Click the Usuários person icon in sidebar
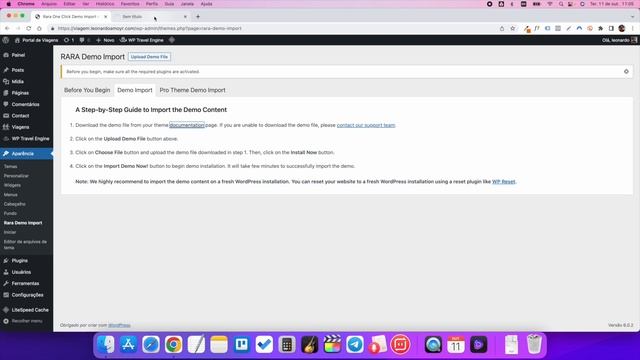This screenshot has width=640, height=360. 6,272
